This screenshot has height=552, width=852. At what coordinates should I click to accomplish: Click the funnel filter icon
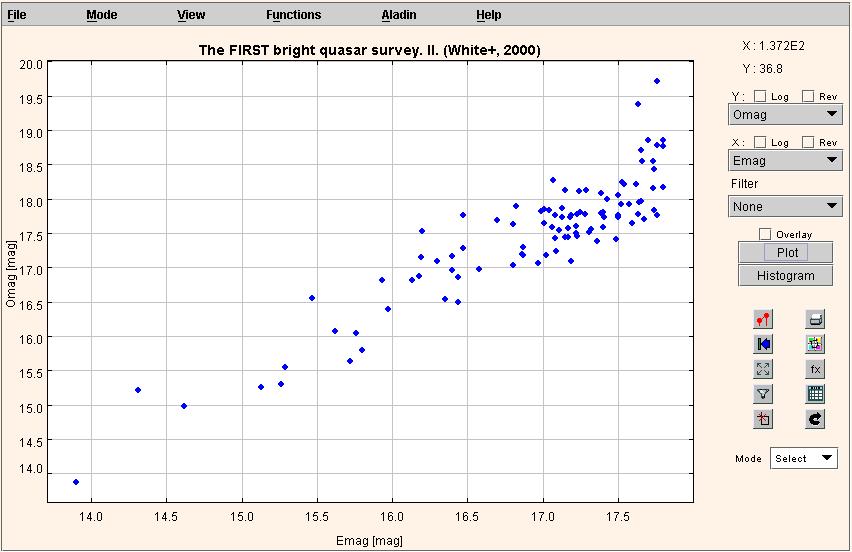(x=763, y=394)
